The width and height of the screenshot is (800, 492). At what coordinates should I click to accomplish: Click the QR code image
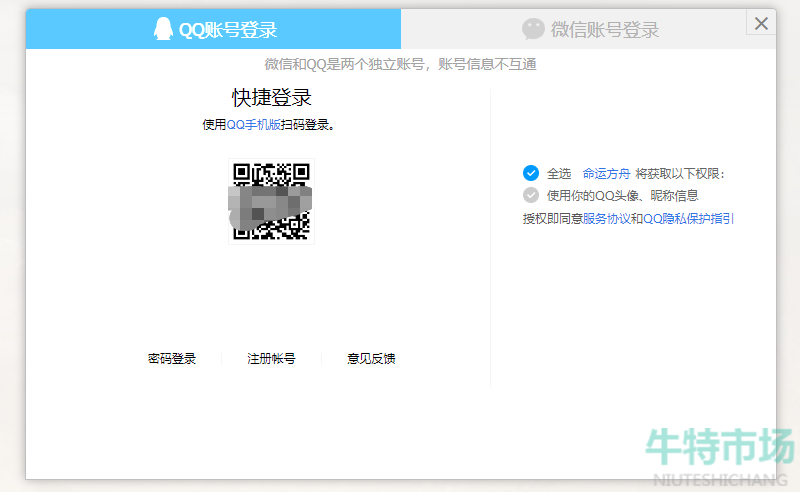[x=271, y=201]
